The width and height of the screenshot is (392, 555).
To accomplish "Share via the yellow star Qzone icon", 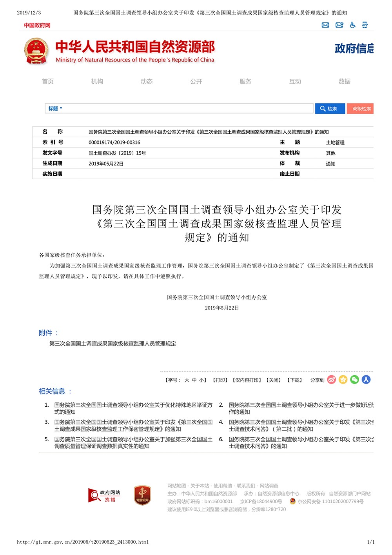I will click(343, 380).
